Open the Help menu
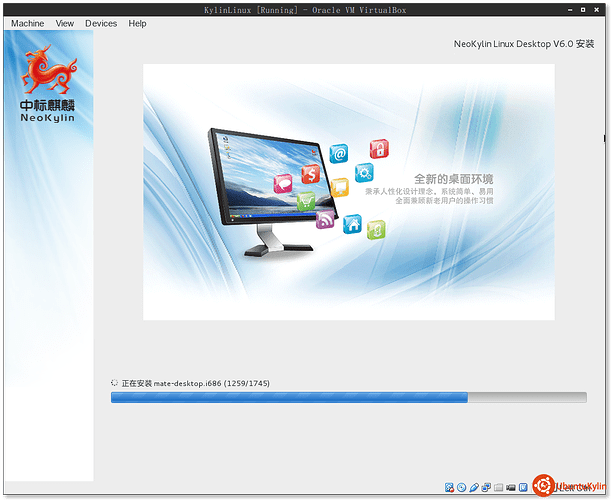Screen dimensions: 611x500 [138, 23]
